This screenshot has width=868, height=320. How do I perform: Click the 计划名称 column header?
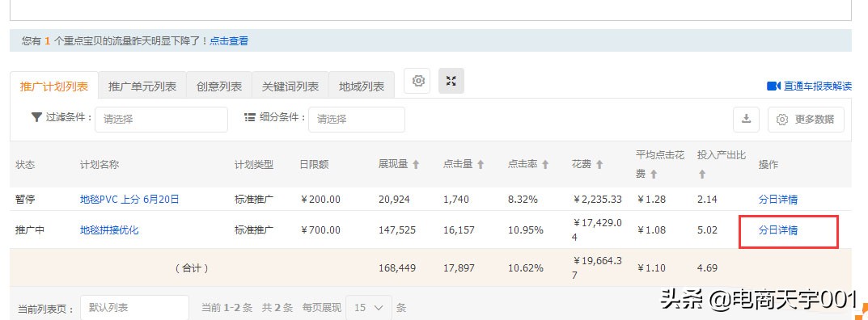(99, 165)
